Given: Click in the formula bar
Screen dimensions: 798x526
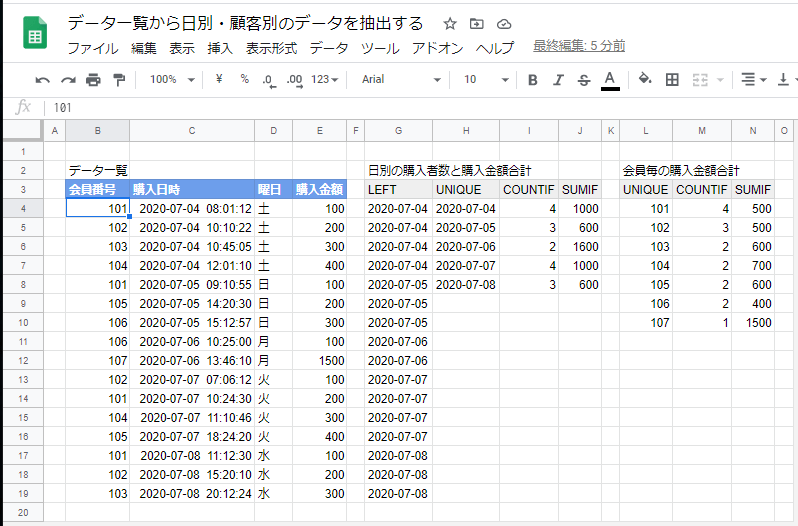Looking at the screenshot, I should click(x=422, y=108).
